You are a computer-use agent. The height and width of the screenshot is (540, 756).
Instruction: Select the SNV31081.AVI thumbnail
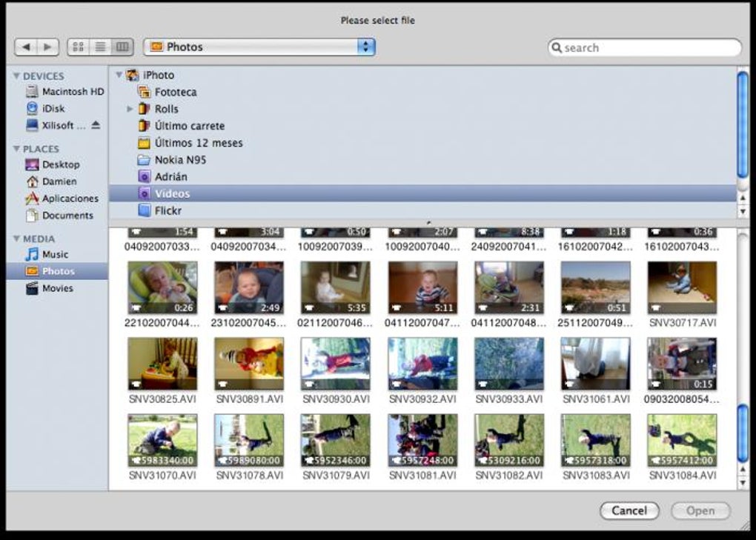(x=422, y=440)
